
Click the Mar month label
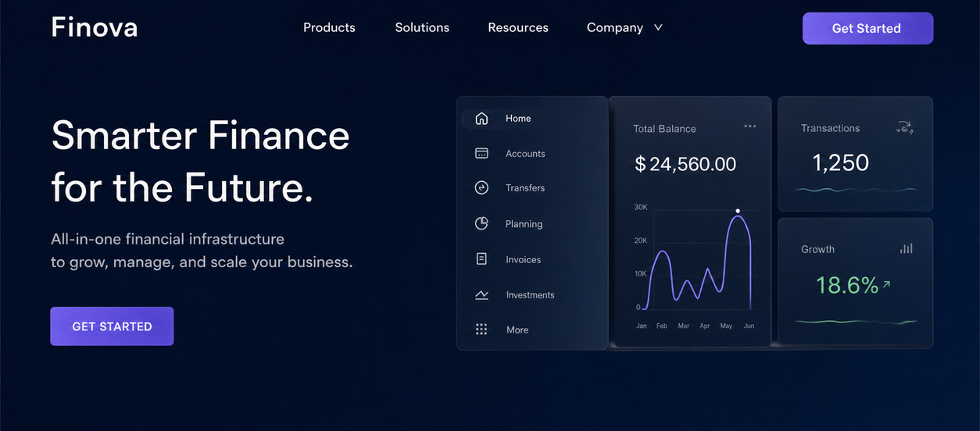[x=684, y=326]
